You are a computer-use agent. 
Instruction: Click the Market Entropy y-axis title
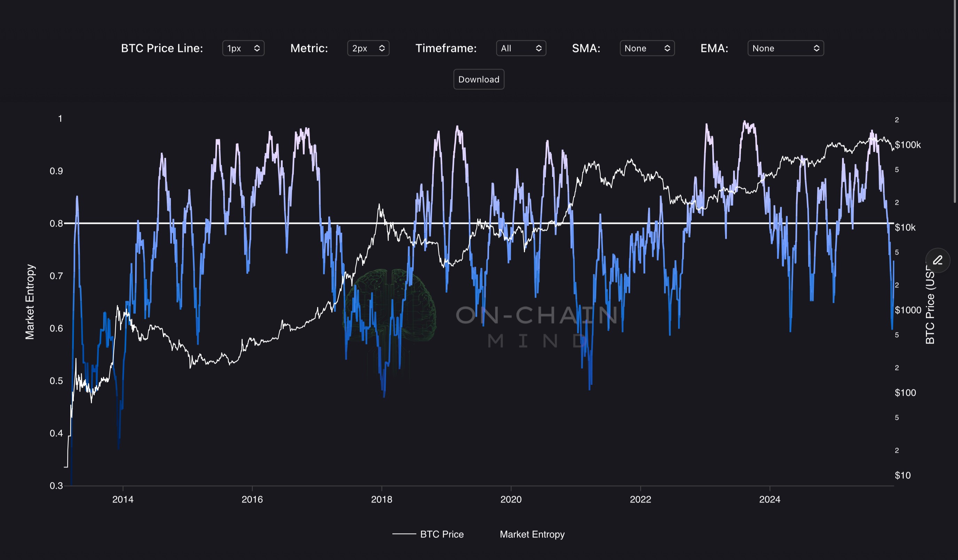pyautogui.click(x=30, y=302)
